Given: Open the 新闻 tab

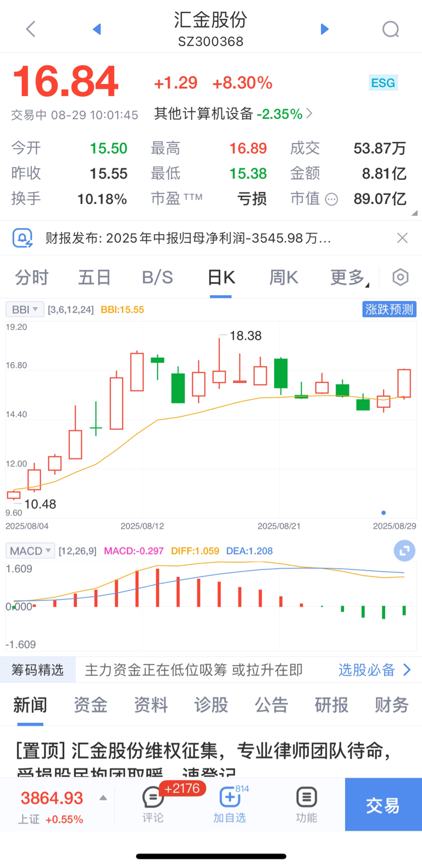Looking at the screenshot, I should pos(30,705).
